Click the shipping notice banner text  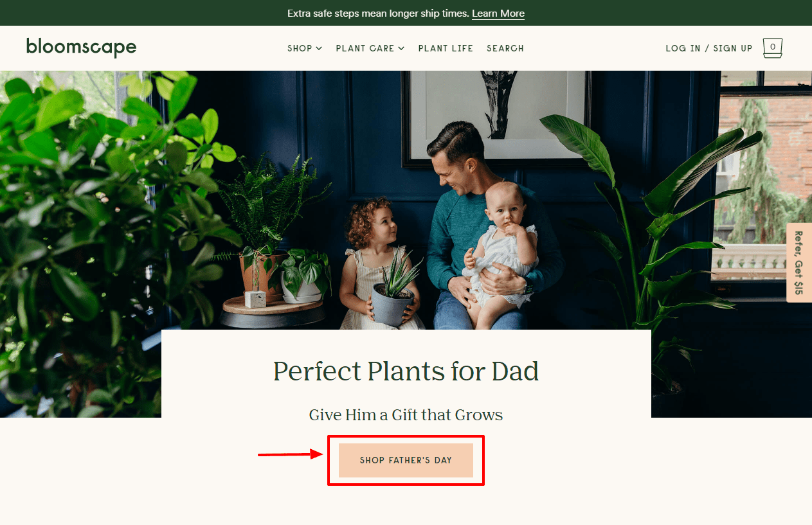click(378, 13)
